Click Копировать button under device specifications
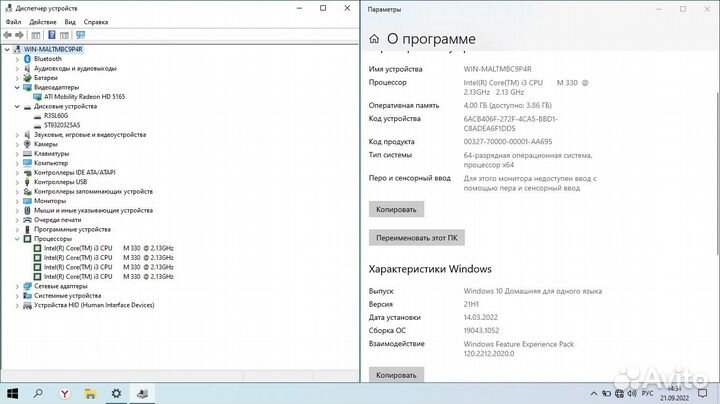This screenshot has width=720, height=404. coord(395,210)
